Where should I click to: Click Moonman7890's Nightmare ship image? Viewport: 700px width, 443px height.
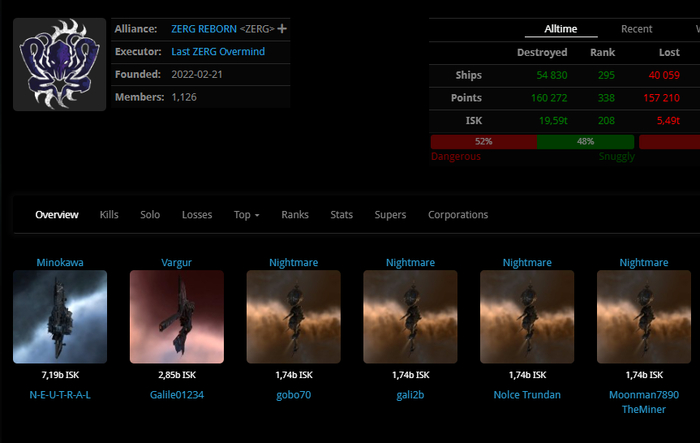coord(644,317)
